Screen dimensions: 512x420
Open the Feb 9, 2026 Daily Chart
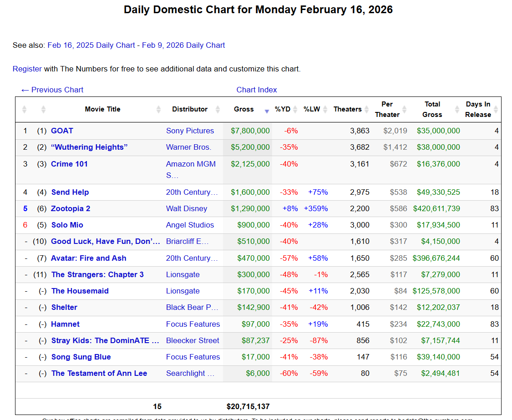[183, 45]
